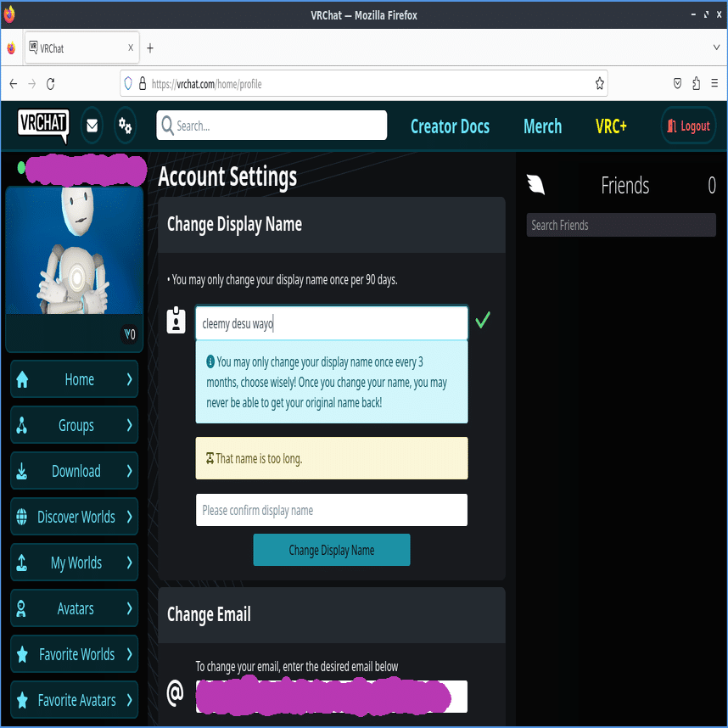Open the Home sidebar label
This screenshot has height=728, width=728.
[x=80, y=380]
